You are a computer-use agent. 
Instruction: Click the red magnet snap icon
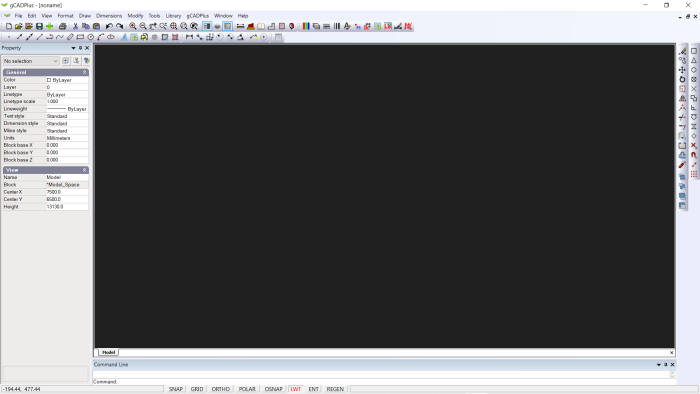point(694,155)
